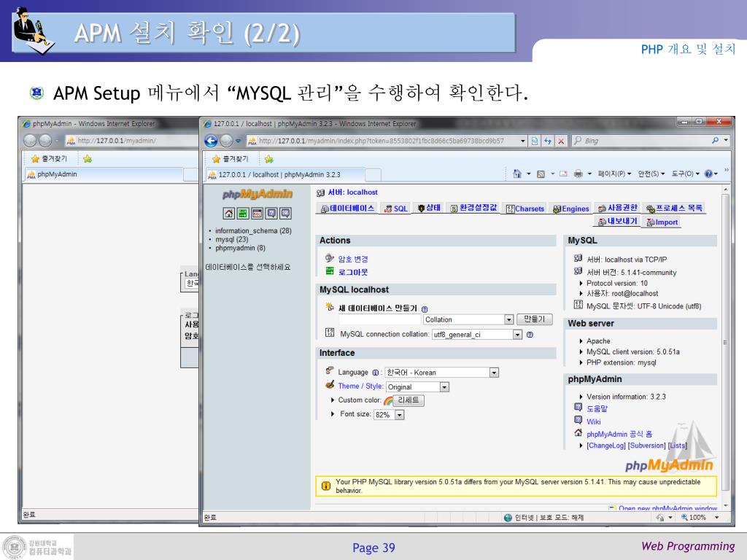Click the ChangeLog link
Viewport: 747px width, 560px height.
(x=606, y=446)
